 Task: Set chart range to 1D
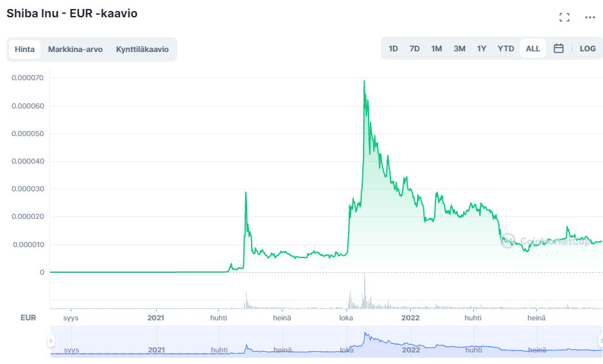click(393, 48)
